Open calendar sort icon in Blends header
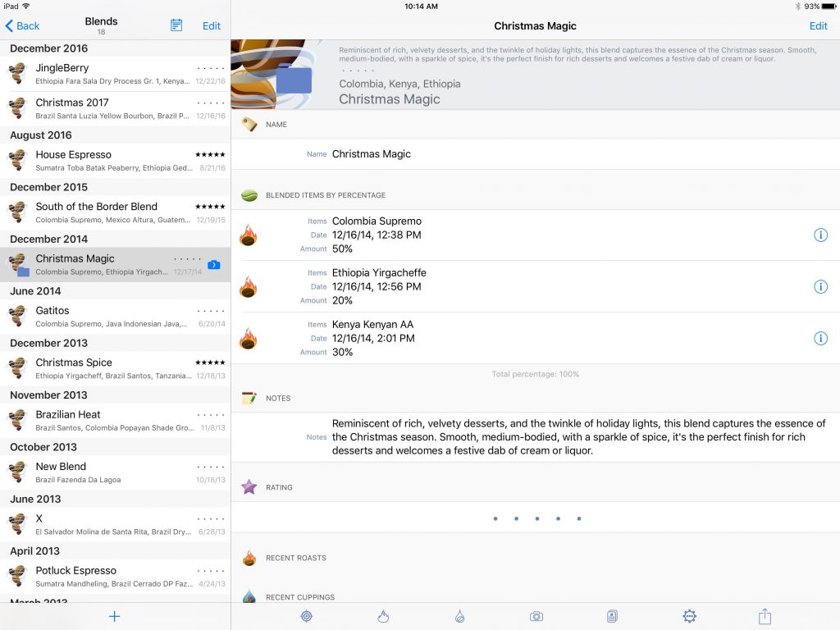Screen dimensions: 840x630 click(176, 25)
